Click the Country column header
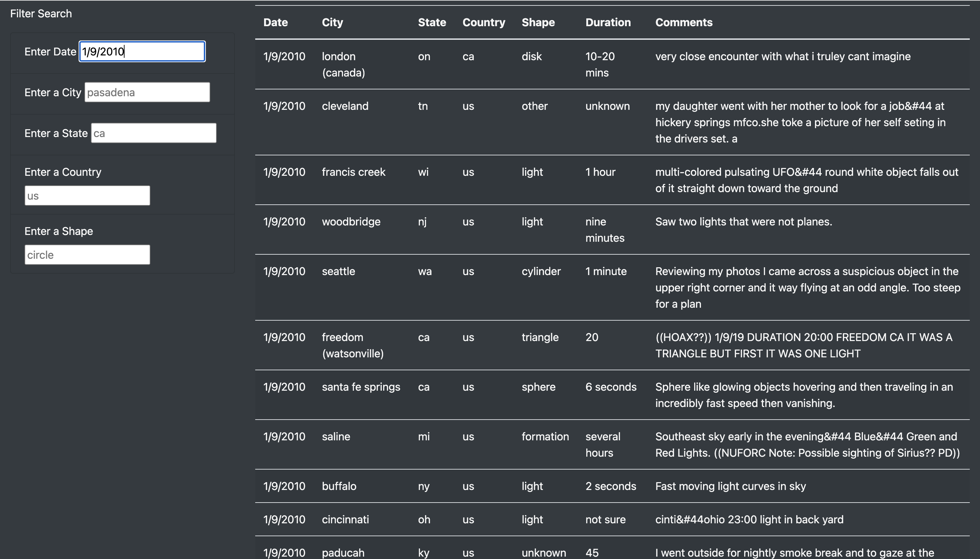980x559 pixels. click(484, 22)
